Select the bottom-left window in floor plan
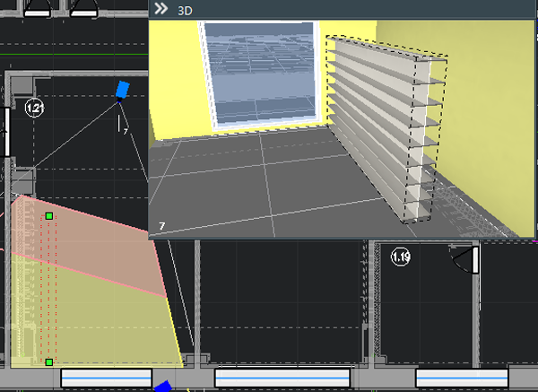Image resolution: width=538 pixels, height=392 pixels. pos(105,378)
